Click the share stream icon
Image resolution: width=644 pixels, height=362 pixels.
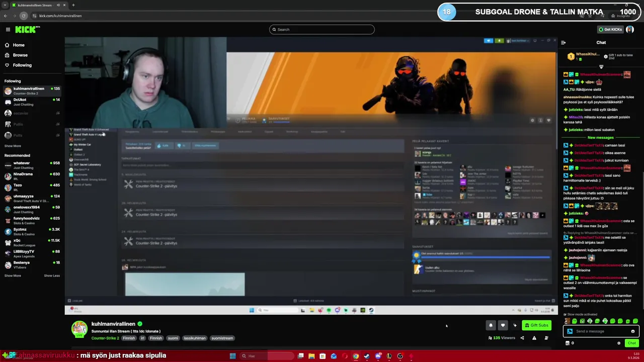522,338
